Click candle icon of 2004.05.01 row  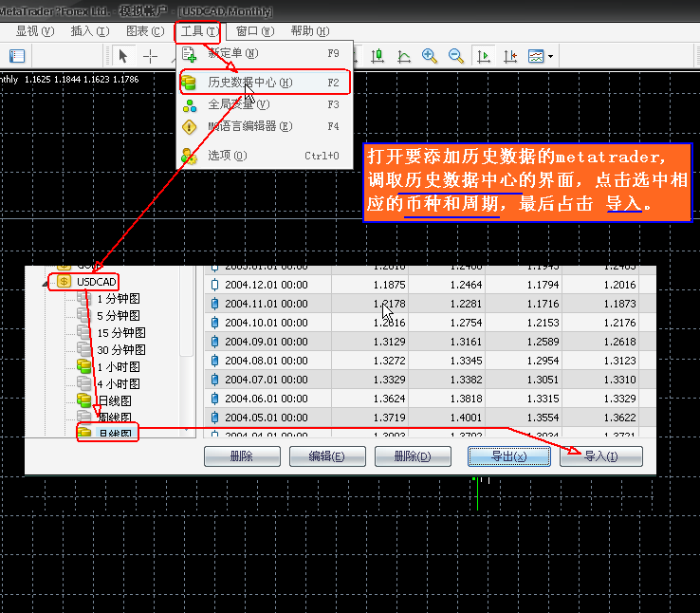click(214, 418)
